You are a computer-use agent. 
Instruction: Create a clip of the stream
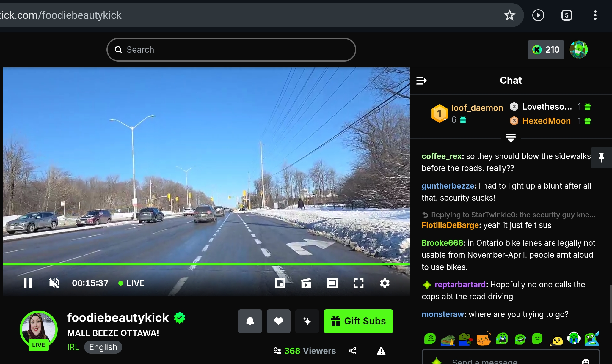coord(306,283)
